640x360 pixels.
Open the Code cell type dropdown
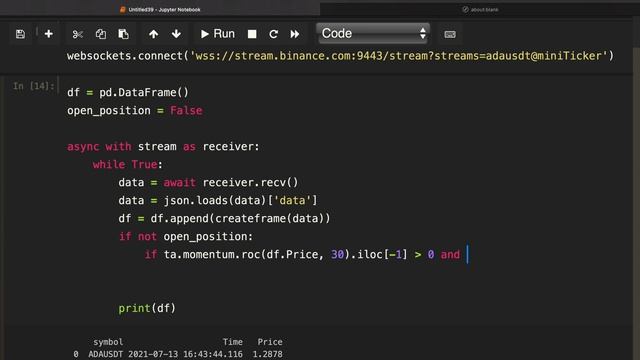(x=373, y=33)
